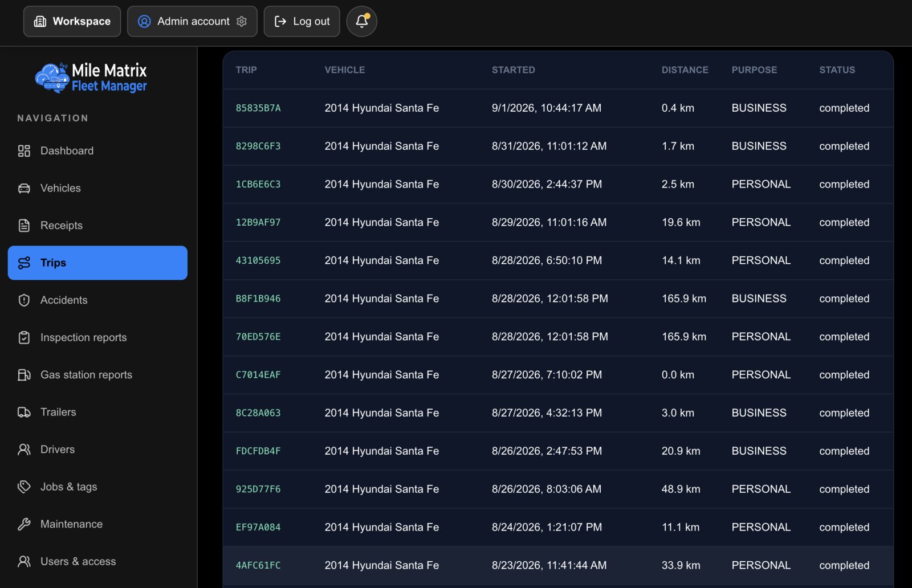Click the Inspection reports clipboard icon
The image size is (912, 588).
(24, 337)
